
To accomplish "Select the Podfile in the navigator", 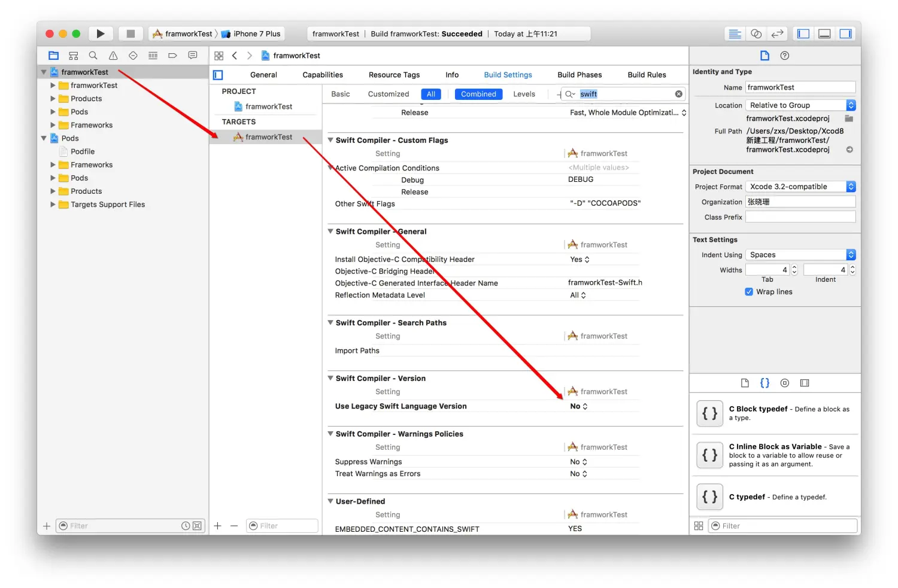I will point(83,152).
